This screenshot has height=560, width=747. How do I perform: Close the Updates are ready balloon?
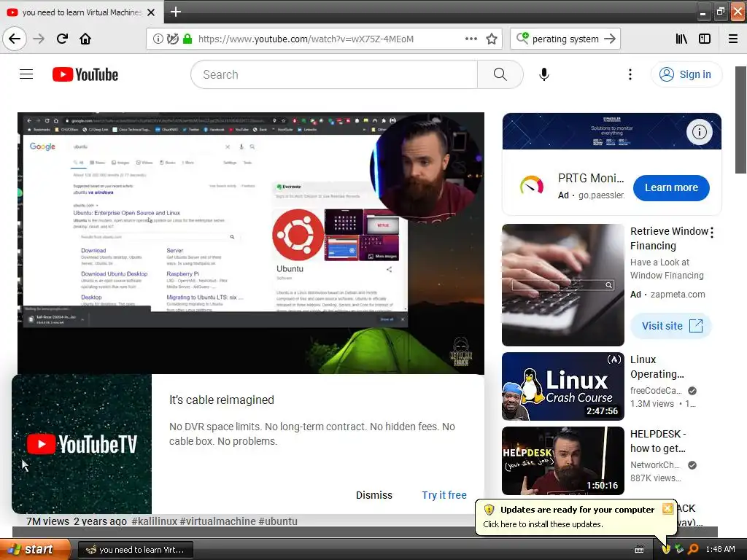pos(667,508)
